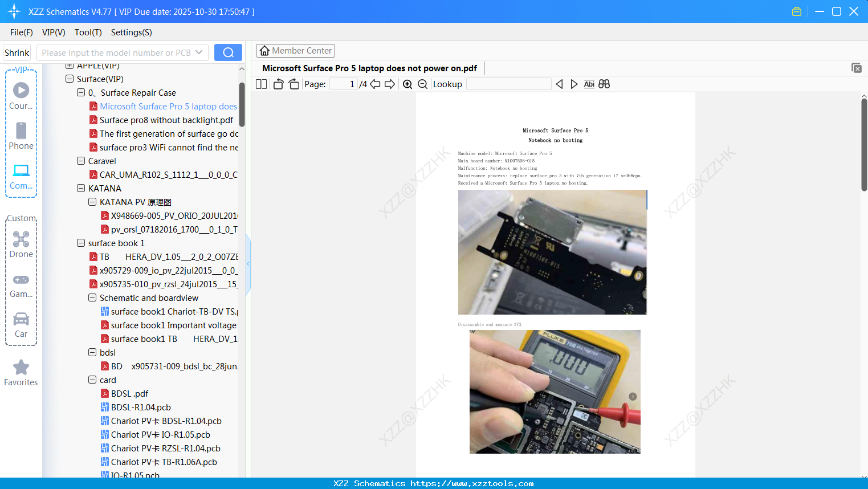Image resolution: width=868 pixels, height=489 pixels.
Task: Open Favorites star
Action: tap(21, 373)
